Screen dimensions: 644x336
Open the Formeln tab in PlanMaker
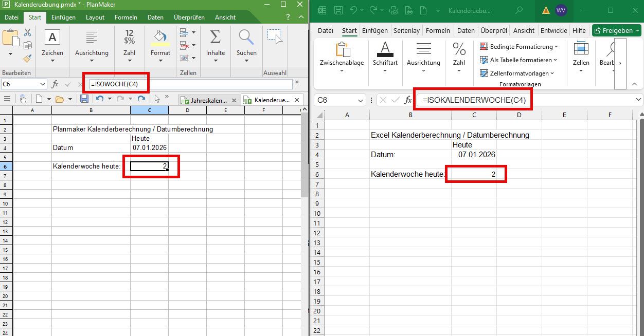pyautogui.click(x=126, y=17)
